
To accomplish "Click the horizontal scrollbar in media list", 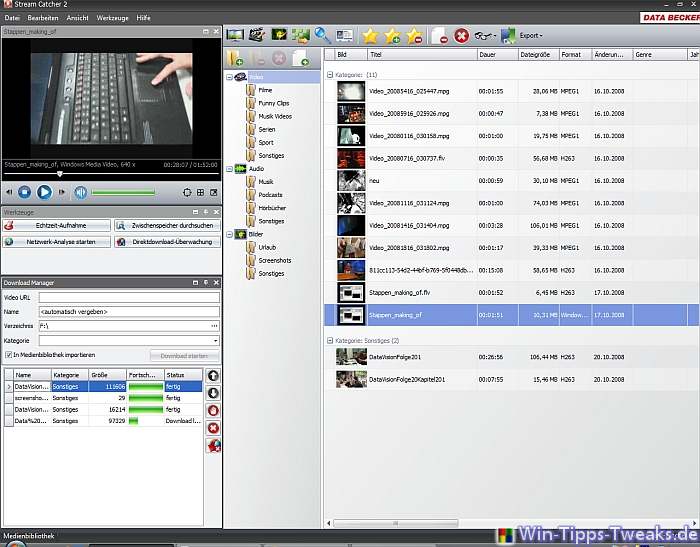I will click(x=396, y=523).
